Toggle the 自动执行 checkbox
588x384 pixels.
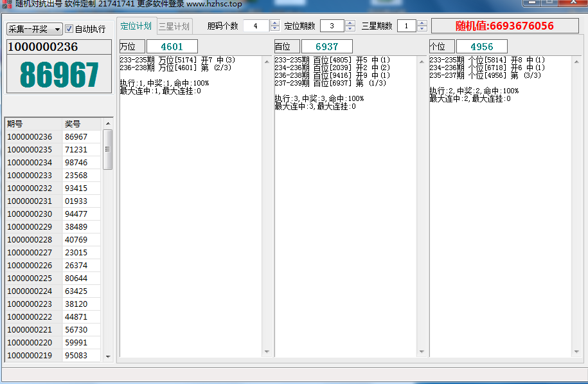click(x=69, y=29)
